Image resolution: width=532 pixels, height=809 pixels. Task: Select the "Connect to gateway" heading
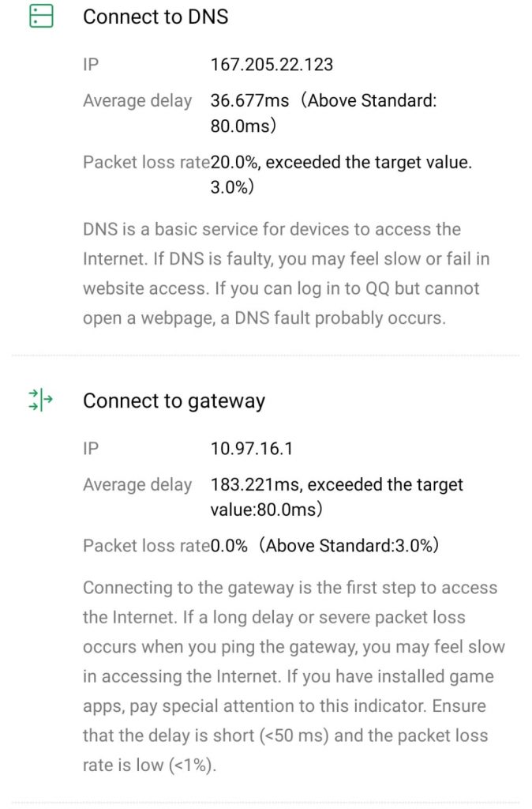click(x=174, y=401)
